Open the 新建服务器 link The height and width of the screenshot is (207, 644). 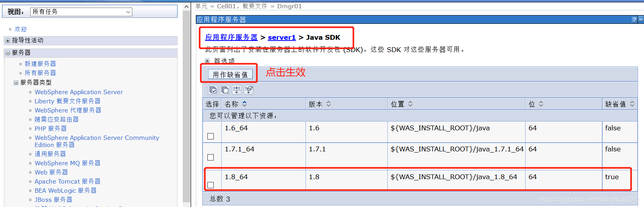(40, 64)
